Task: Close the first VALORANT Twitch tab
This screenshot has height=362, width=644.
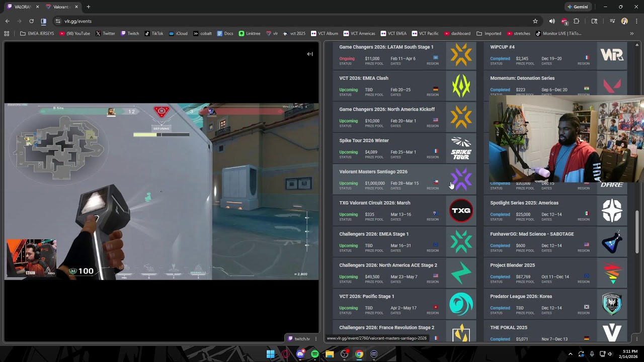Action: tap(38, 7)
